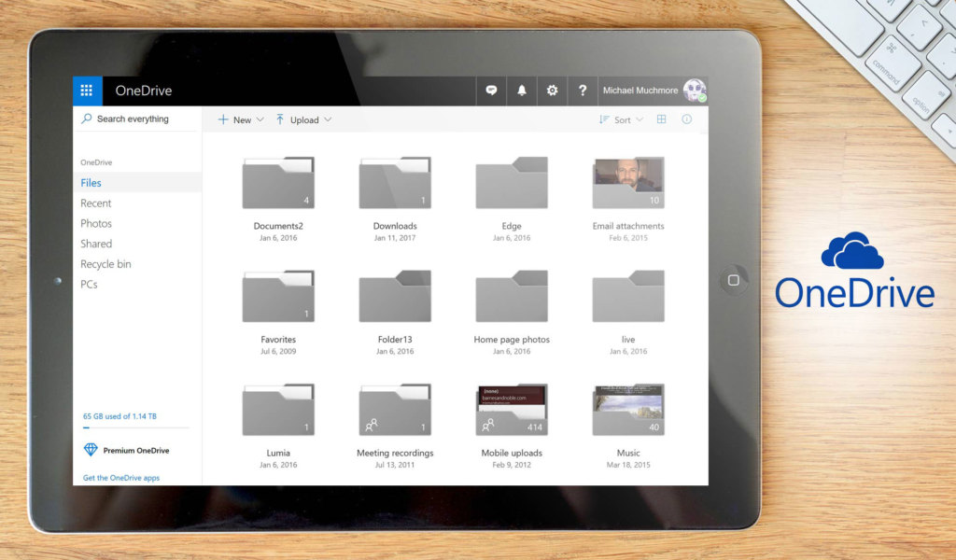
Task: Click the help question mark icon
Action: 583,91
